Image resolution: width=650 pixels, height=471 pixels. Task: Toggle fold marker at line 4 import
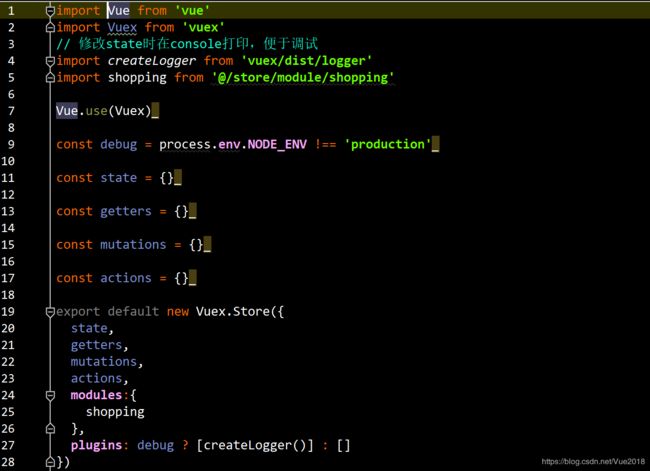click(50, 61)
